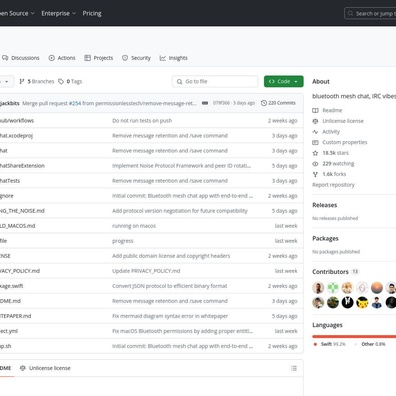Click the orange Swift language dot
This screenshot has height=396, width=396.
pyautogui.click(x=315, y=344)
